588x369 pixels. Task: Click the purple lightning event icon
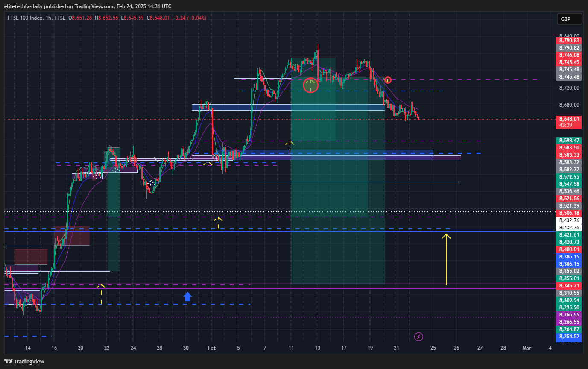click(x=419, y=337)
